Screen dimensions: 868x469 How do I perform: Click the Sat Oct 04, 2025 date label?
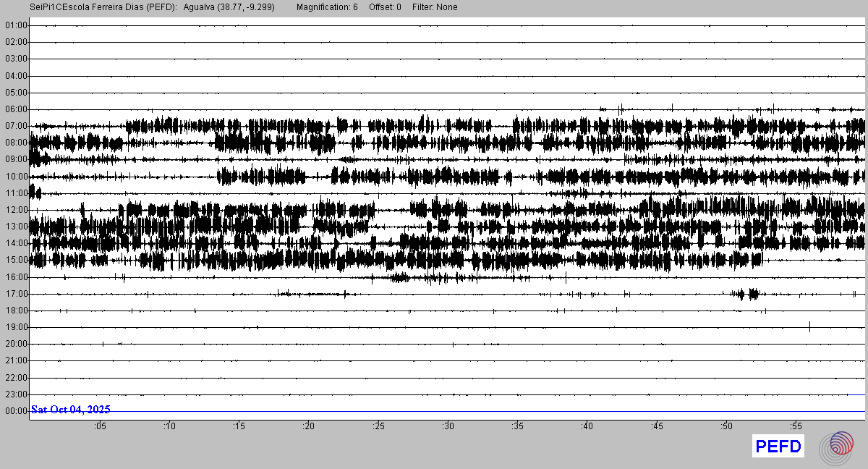tap(71, 410)
